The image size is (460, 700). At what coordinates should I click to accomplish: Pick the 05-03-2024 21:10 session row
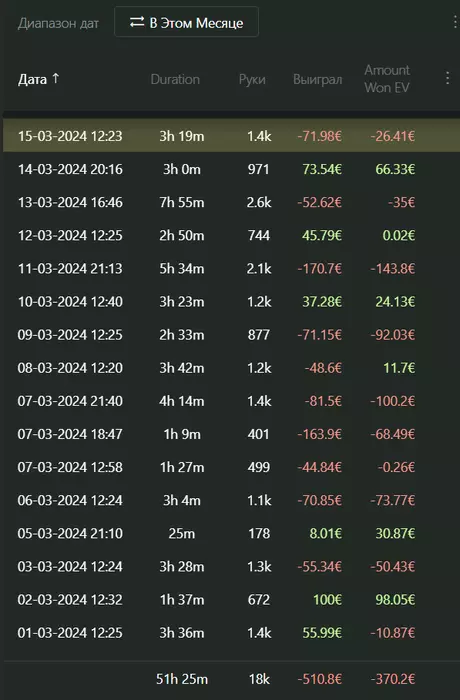(x=231, y=533)
